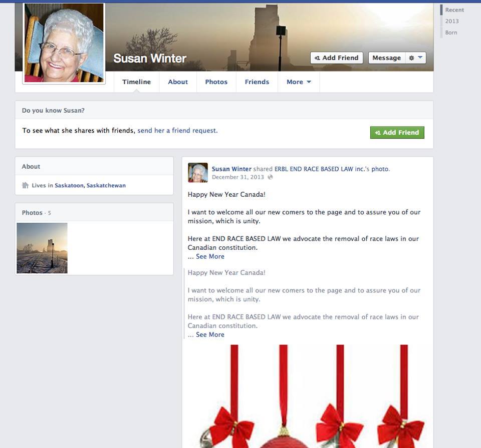Image resolution: width=481 pixels, height=448 pixels.
Task: Click the globe privacy icon on post
Action: (x=270, y=177)
